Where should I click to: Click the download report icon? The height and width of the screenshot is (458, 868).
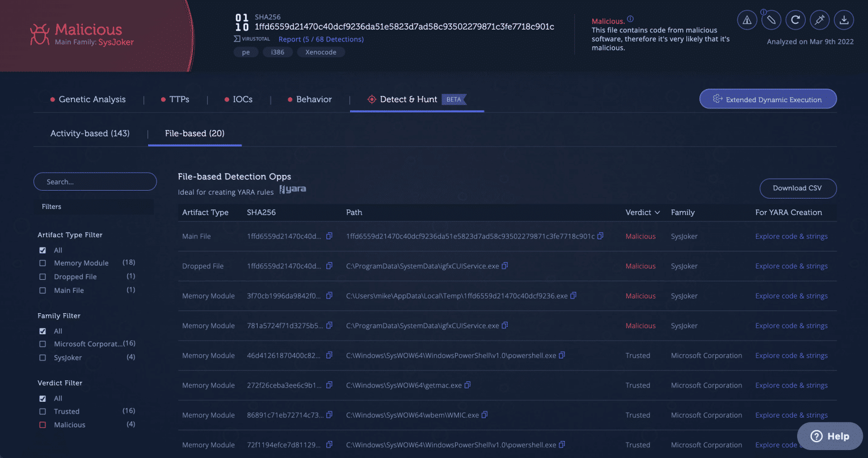844,20
